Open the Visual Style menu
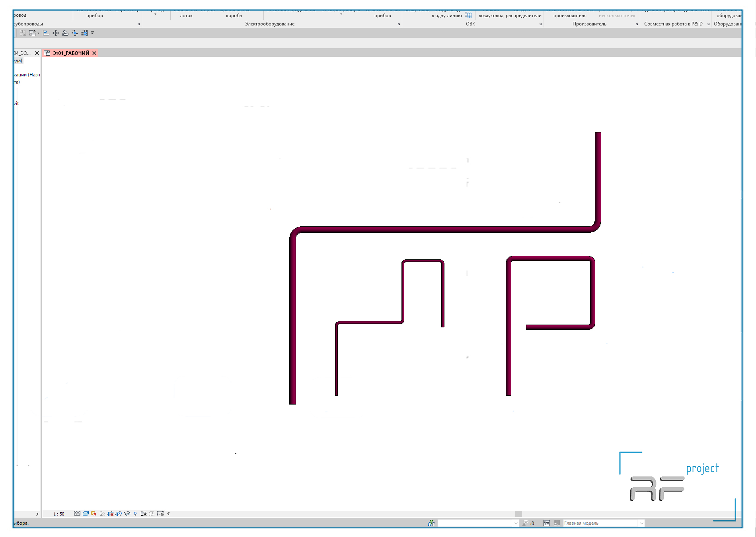This screenshot has width=756, height=537. [x=86, y=514]
